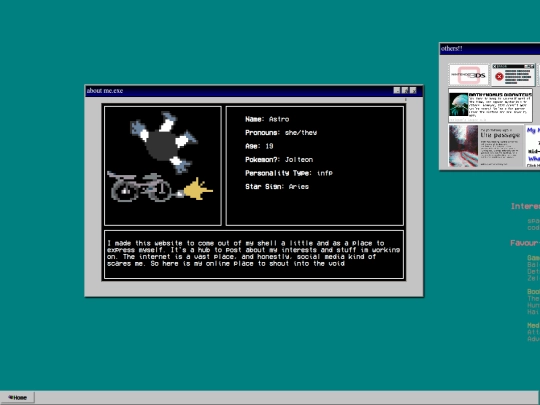540x405 pixels.
Task: Click the blue-text card beside 'the passage'
Action: tap(533, 146)
